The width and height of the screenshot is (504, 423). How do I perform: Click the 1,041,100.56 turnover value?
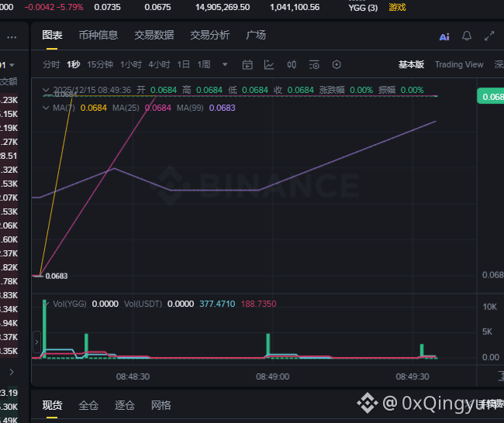pos(295,7)
